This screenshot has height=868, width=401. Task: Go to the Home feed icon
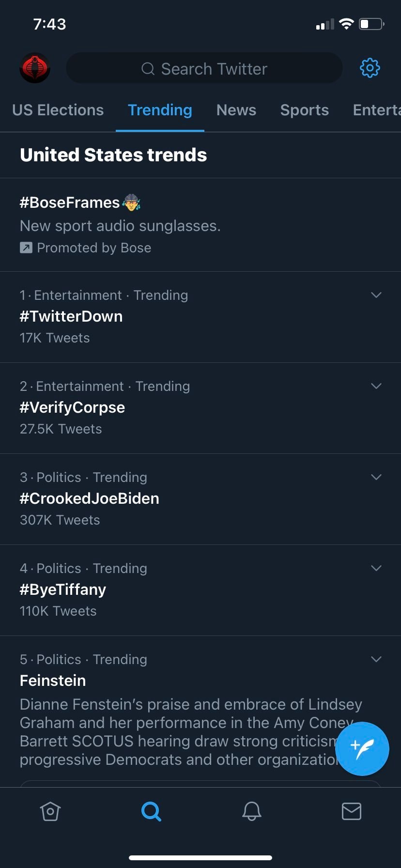tap(50, 811)
